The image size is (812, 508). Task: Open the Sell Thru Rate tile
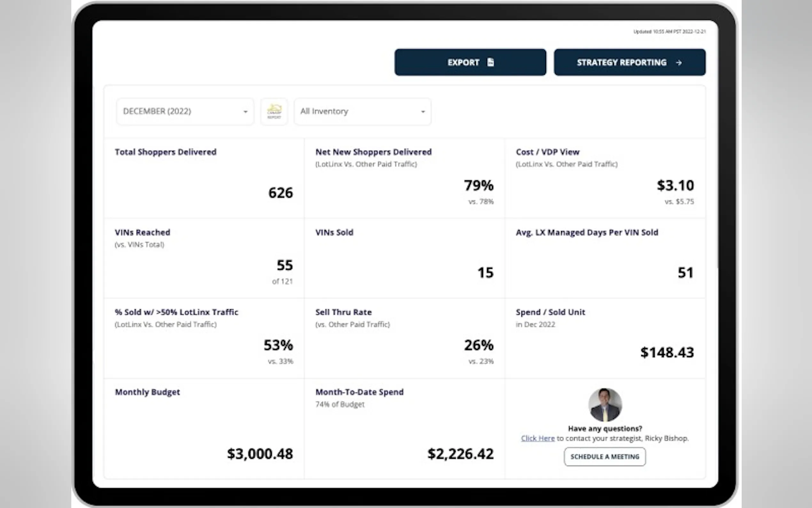click(404, 338)
